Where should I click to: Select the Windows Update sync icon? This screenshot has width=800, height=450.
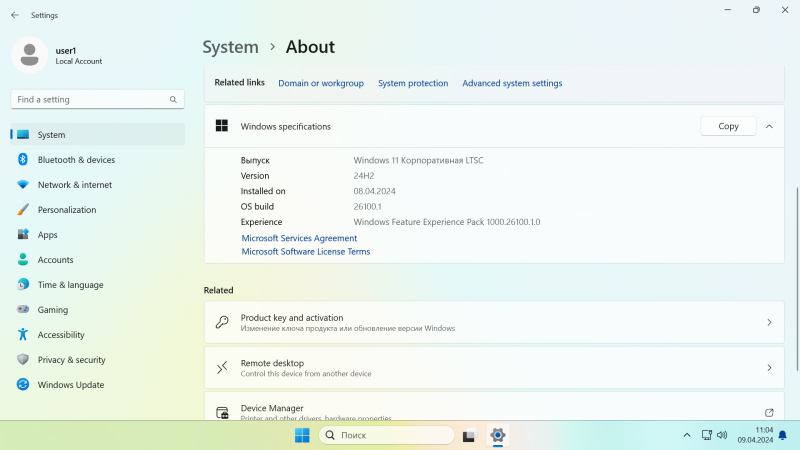point(23,385)
